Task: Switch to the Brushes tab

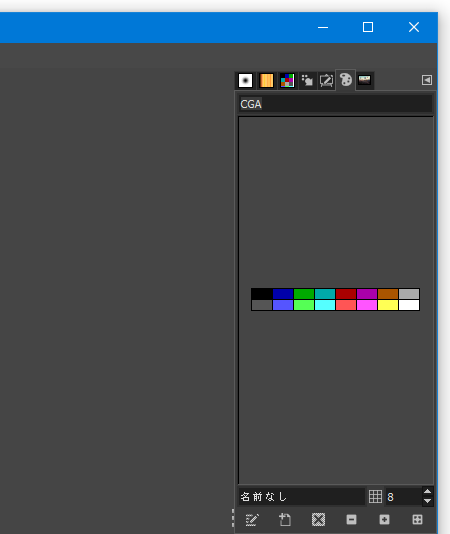Action: pyautogui.click(x=245, y=81)
